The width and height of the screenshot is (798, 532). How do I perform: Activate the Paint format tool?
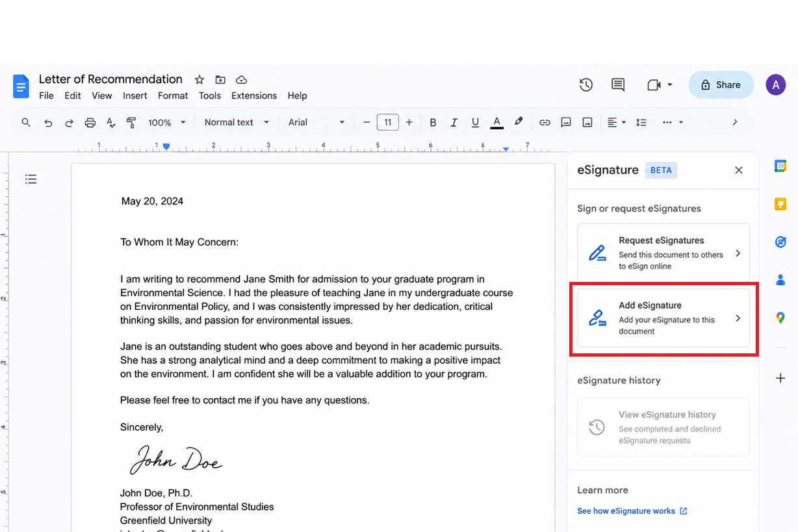click(x=131, y=122)
